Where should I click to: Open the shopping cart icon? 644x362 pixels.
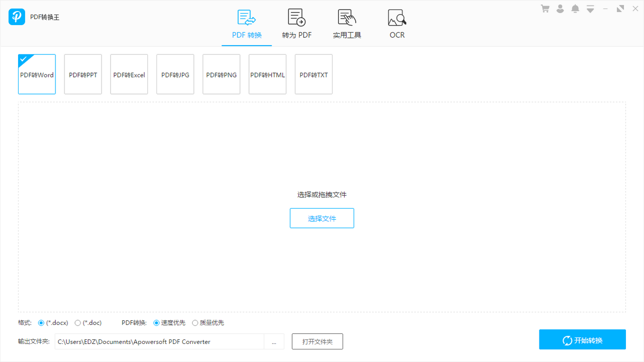tap(545, 9)
